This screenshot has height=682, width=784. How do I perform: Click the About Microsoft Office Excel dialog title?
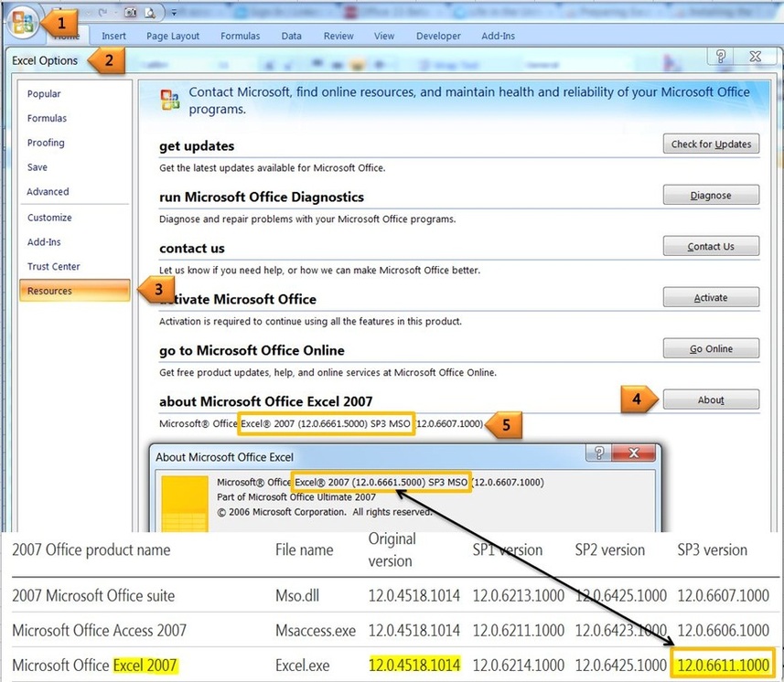point(224,457)
